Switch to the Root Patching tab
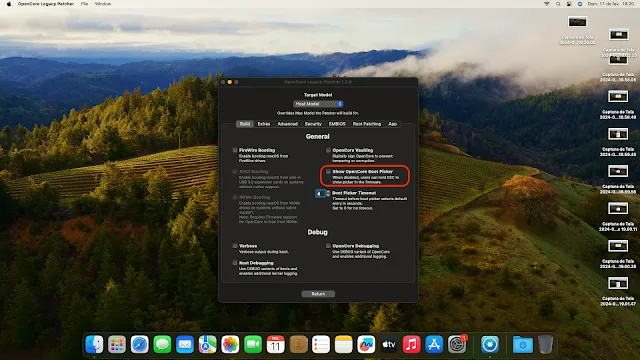The height and width of the screenshot is (360, 640). click(367, 124)
